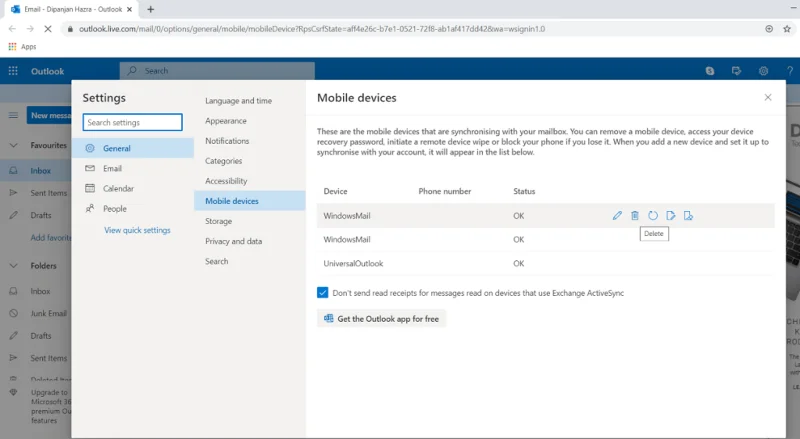The height and width of the screenshot is (439, 800).
Task: Click the feedback icon in the Outlook header
Action: tap(736, 71)
